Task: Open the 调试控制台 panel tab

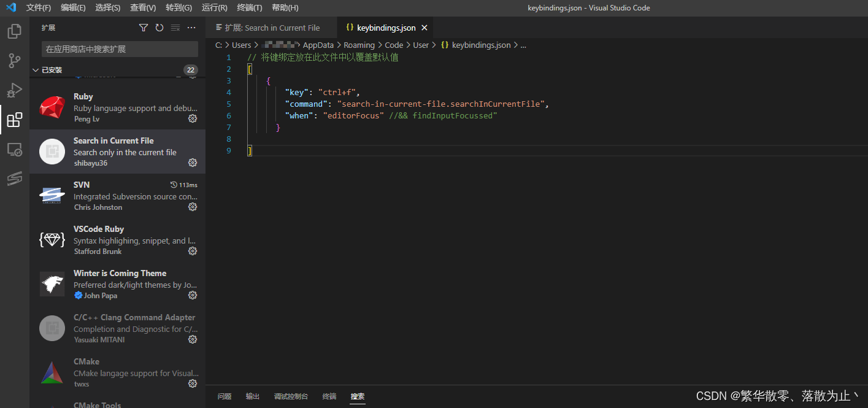Action: [291, 396]
